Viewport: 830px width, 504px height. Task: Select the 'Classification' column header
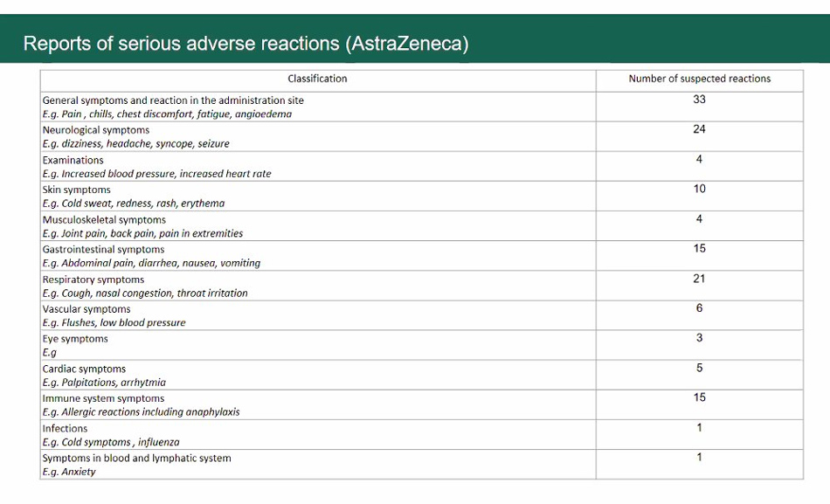317,79
